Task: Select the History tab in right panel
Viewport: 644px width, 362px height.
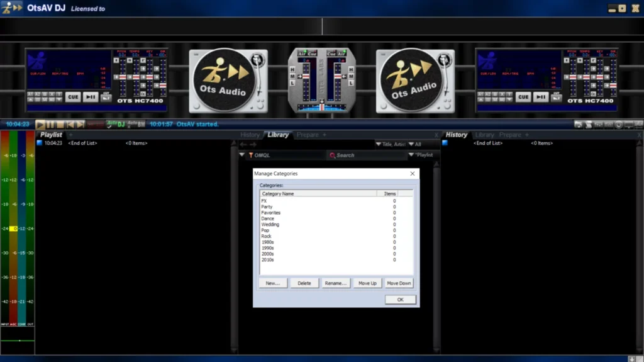Action: [x=457, y=135]
